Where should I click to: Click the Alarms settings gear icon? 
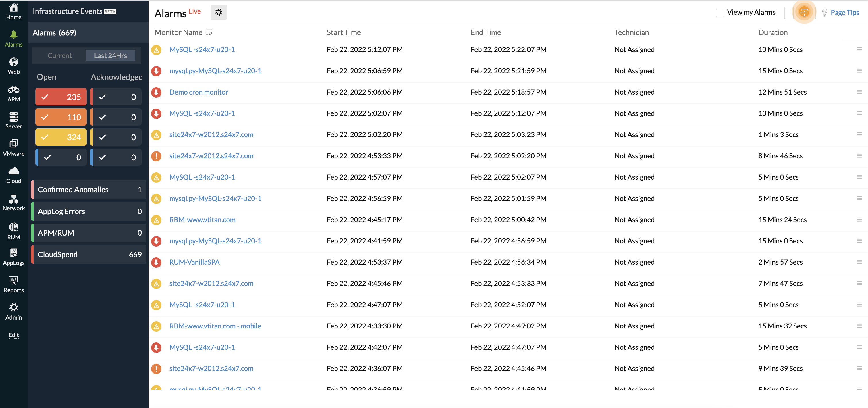click(x=219, y=12)
